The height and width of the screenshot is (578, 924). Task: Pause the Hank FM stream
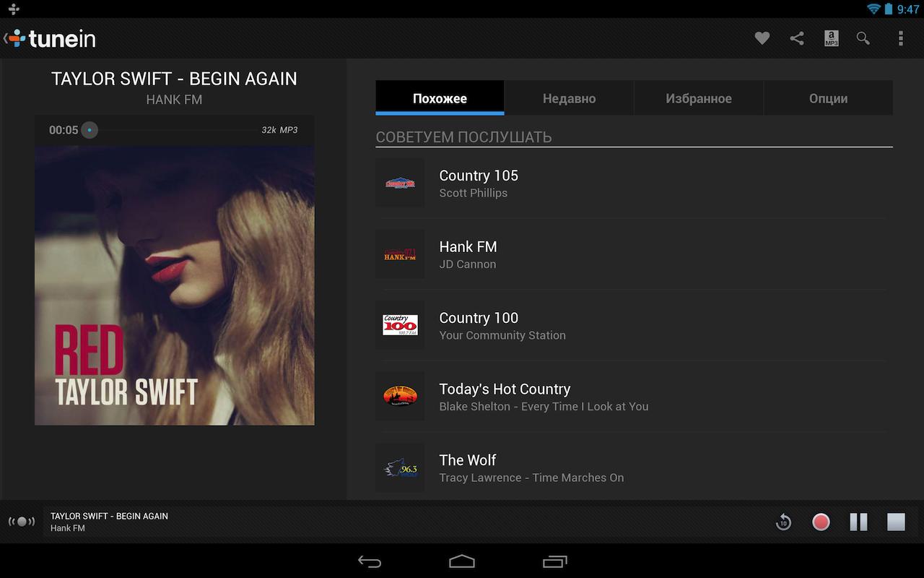tap(858, 522)
